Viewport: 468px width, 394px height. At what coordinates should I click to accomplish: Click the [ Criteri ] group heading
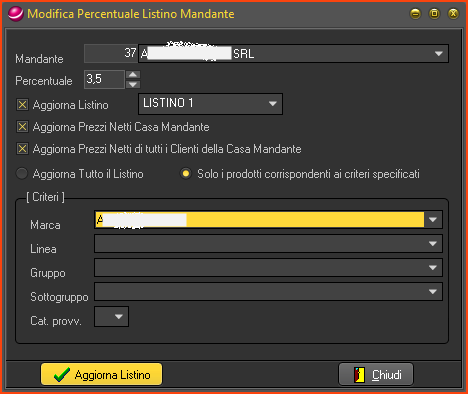46,197
